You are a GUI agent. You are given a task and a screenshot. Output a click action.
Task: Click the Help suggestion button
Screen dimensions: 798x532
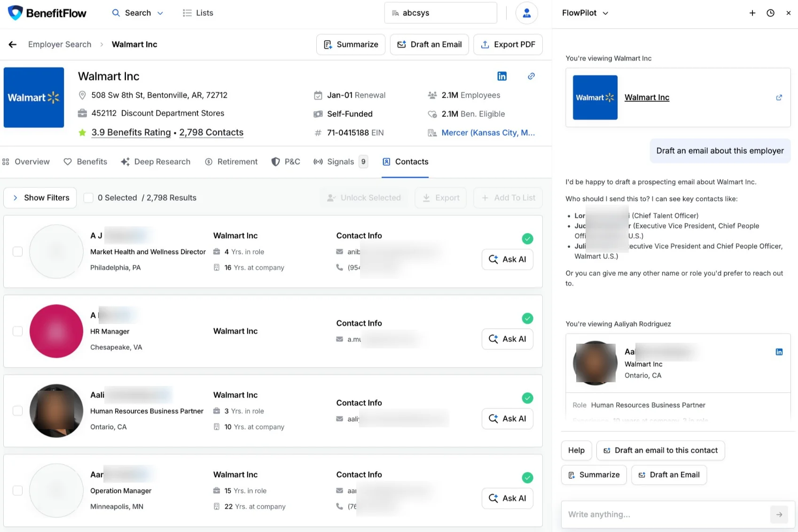point(576,450)
